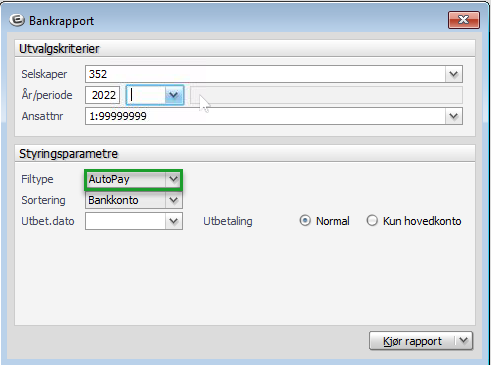Click the empty periode input box
This screenshot has width=491, height=365.
pos(146,95)
